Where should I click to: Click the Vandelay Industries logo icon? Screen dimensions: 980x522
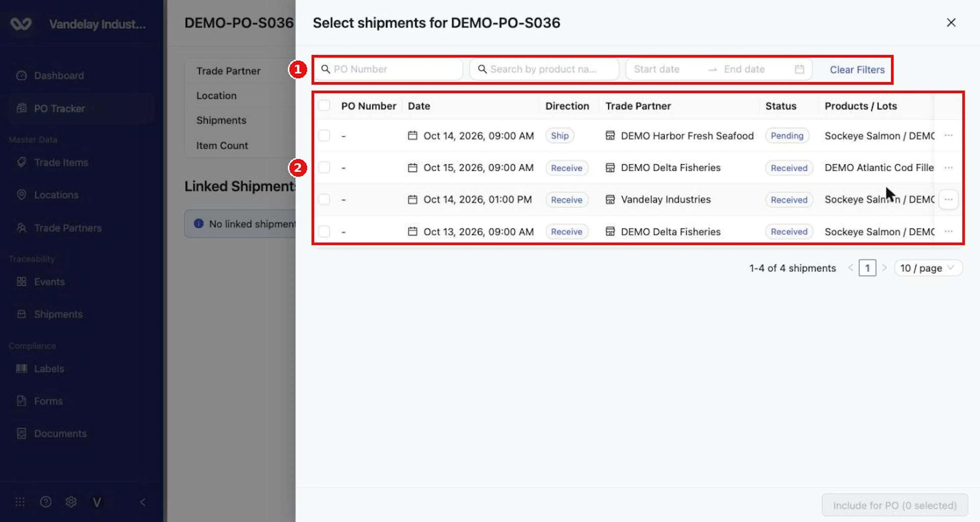(21, 24)
